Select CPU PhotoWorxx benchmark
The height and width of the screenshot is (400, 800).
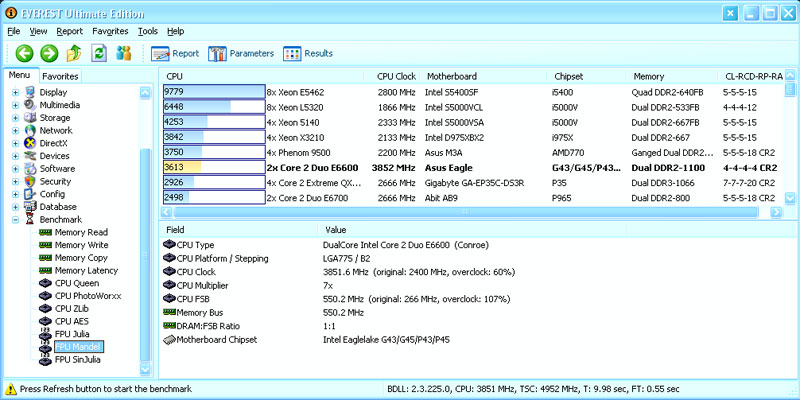click(x=88, y=296)
